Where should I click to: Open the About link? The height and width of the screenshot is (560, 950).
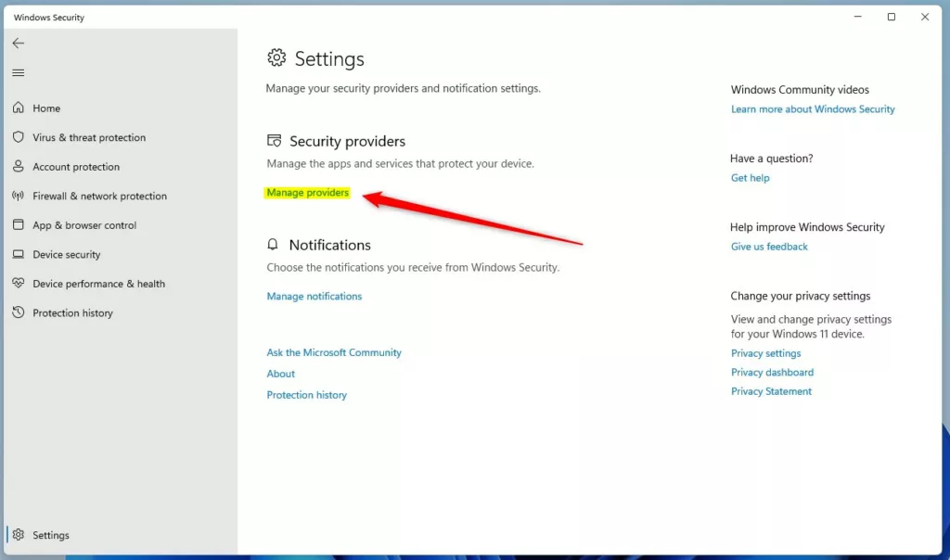pos(281,374)
